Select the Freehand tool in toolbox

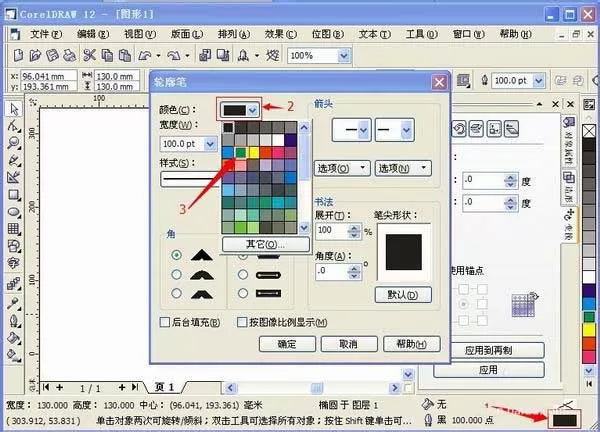pos(14,160)
